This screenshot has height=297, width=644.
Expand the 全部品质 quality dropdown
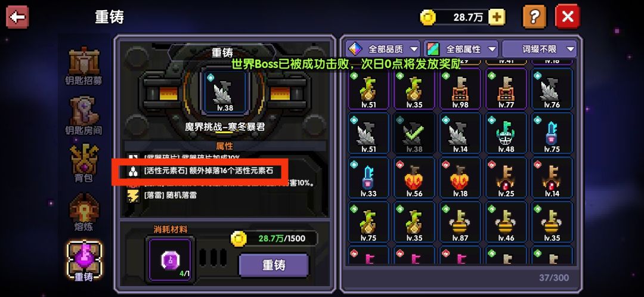[x=383, y=49]
